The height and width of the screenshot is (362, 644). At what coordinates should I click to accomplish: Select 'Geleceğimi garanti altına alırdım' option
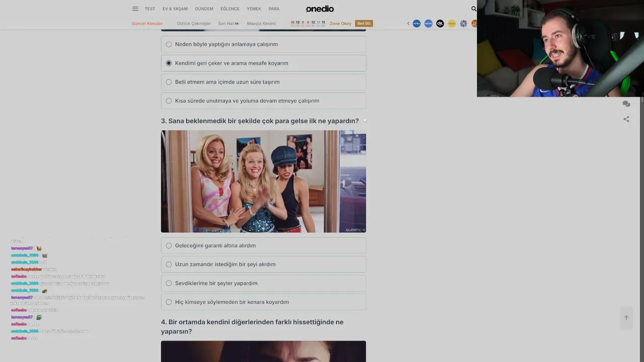coord(264,245)
